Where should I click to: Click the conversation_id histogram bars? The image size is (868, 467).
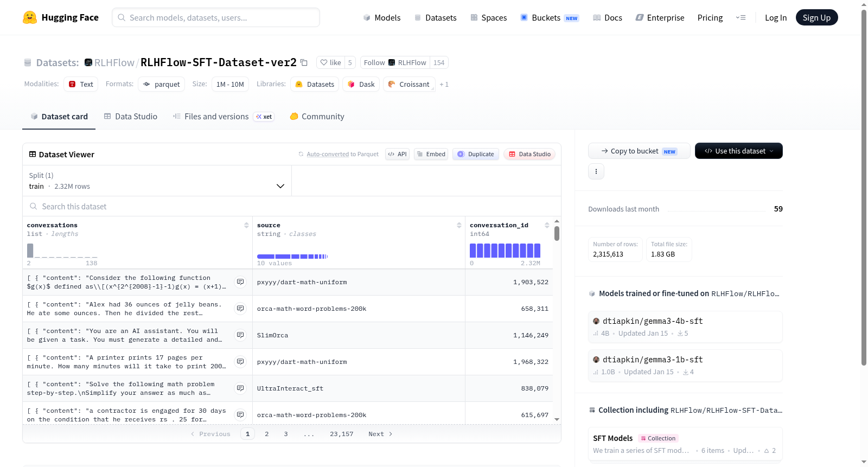tap(505, 250)
